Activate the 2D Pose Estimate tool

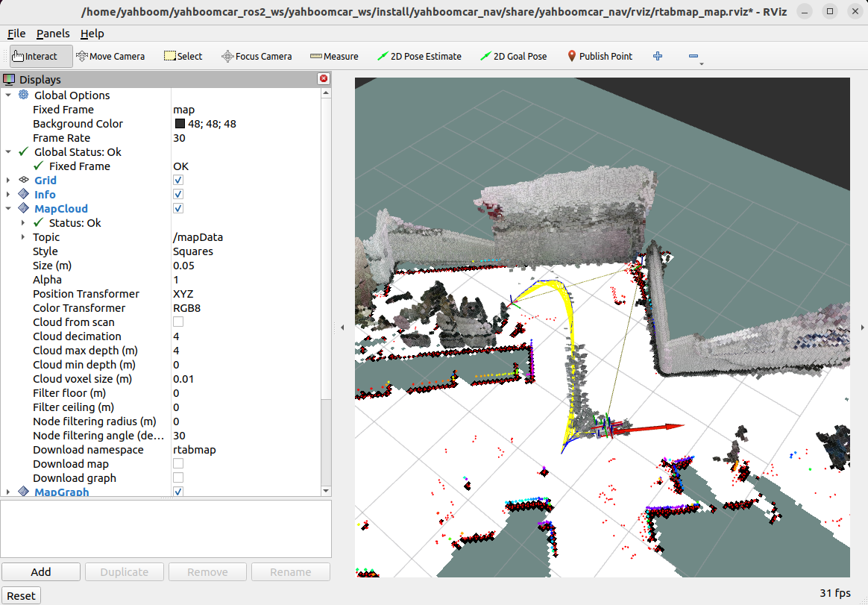(x=419, y=56)
